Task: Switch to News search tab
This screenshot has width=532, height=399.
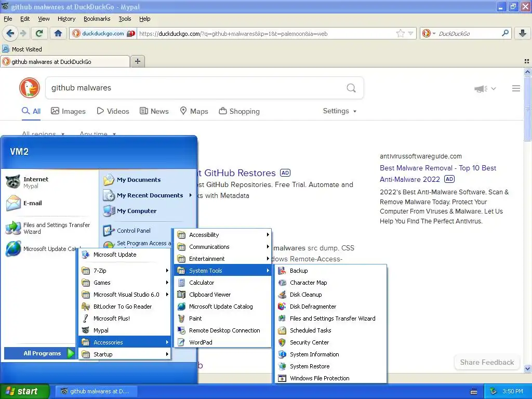Action: (154, 111)
